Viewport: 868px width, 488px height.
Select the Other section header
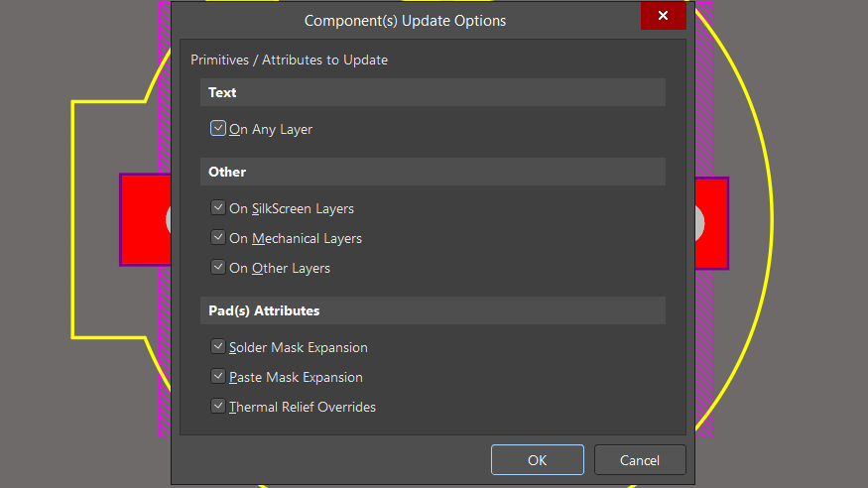(432, 172)
